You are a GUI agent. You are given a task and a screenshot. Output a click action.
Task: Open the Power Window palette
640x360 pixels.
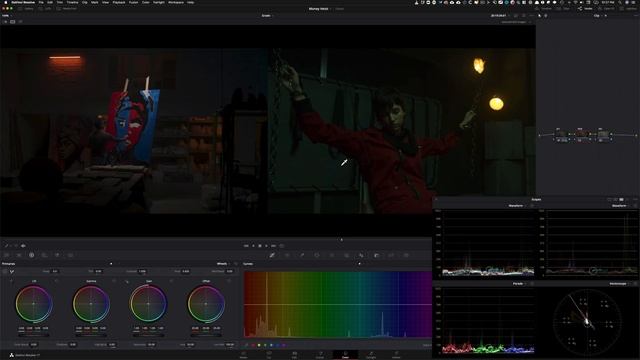point(317,255)
